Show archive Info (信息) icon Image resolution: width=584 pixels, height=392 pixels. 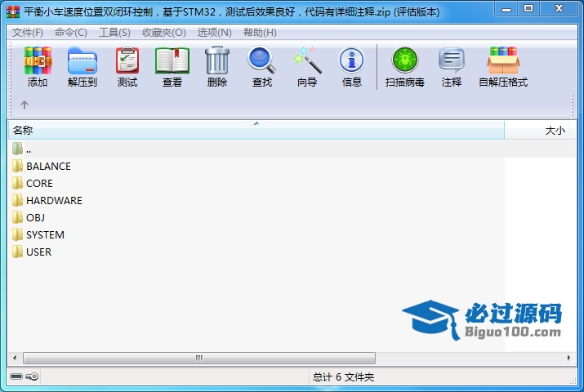pyautogui.click(x=352, y=61)
